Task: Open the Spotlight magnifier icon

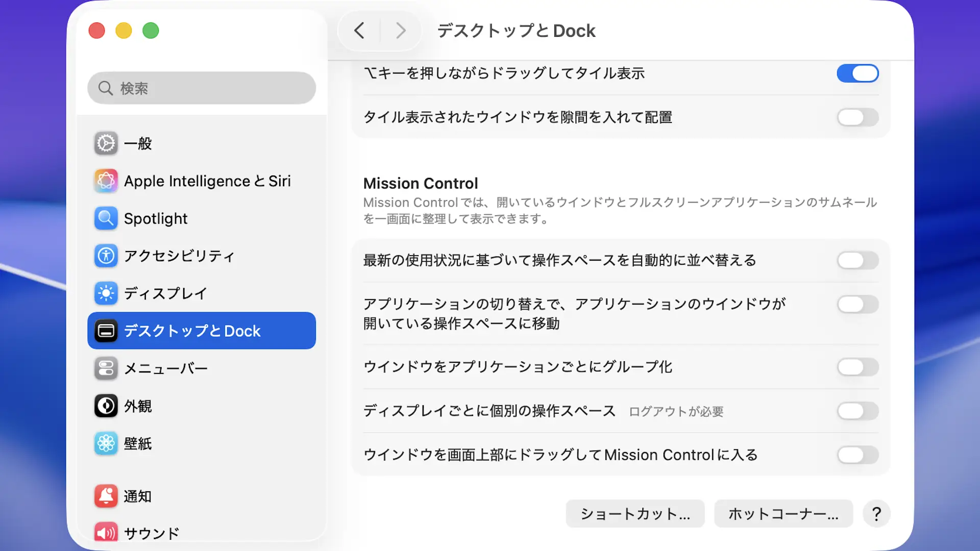Action: [x=106, y=218]
